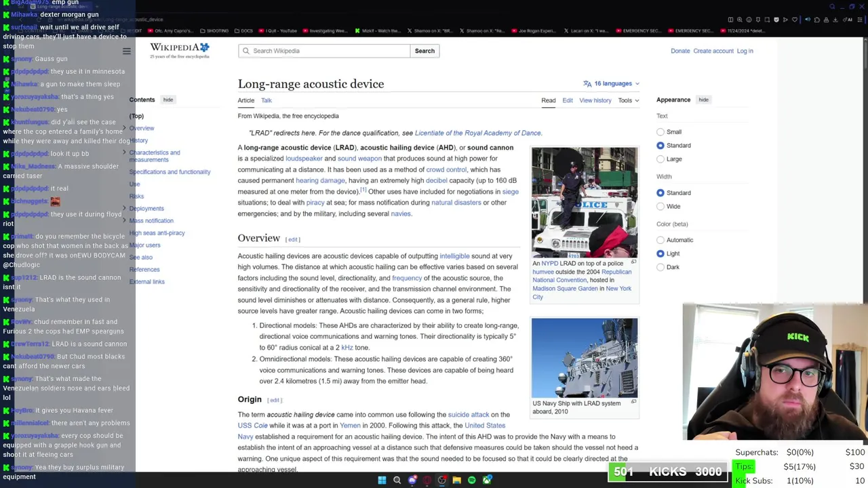Edit the Overview section
Screen dimensions: 868x488
click(293, 239)
